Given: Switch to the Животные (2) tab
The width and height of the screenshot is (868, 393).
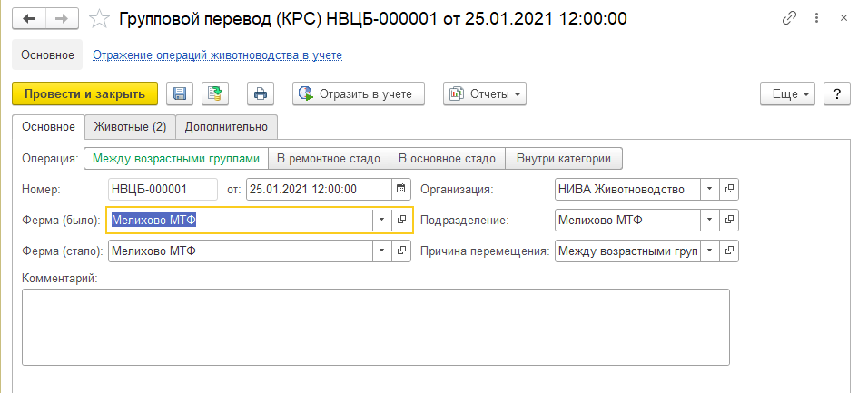Looking at the screenshot, I should click(x=130, y=126).
